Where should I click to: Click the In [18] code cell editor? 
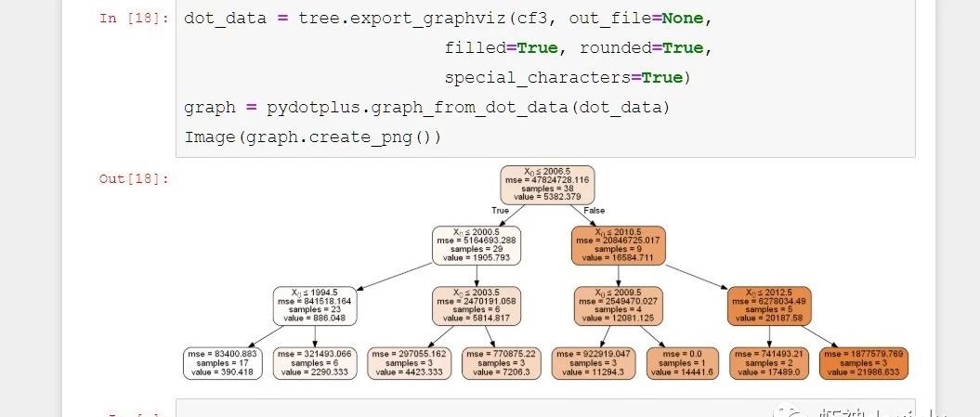545,79
